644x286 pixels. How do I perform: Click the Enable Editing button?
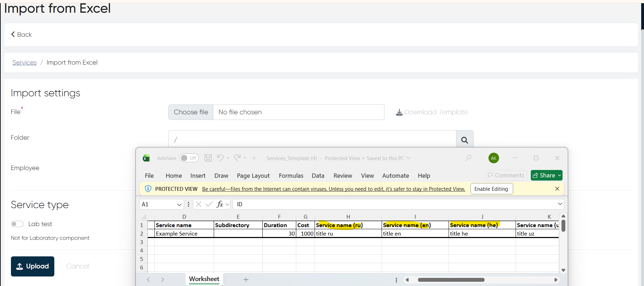coord(491,189)
